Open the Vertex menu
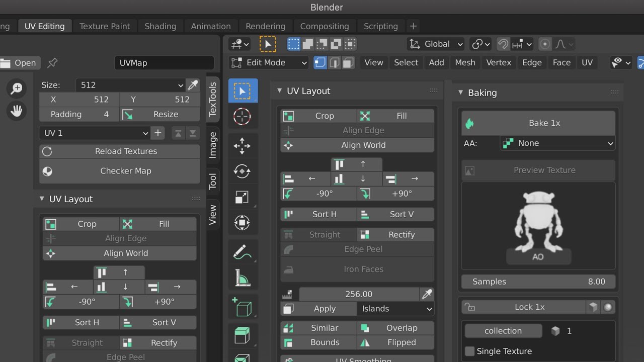This screenshot has height=362, width=644. (x=499, y=62)
